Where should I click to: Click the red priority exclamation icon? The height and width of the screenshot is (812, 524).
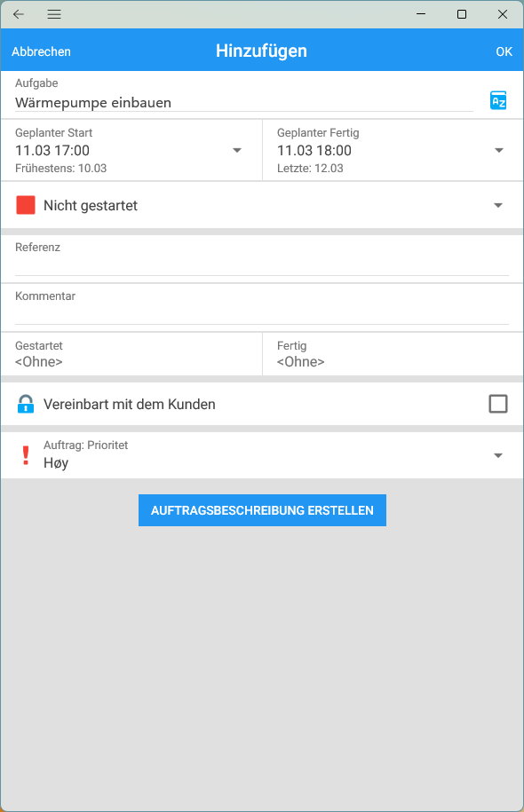[x=26, y=455]
